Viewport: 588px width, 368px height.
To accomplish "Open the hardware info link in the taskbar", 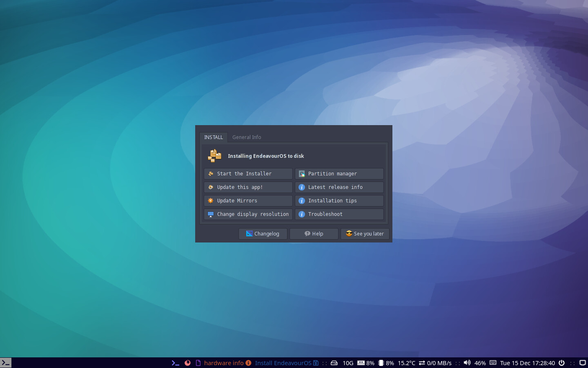I will pos(224,363).
